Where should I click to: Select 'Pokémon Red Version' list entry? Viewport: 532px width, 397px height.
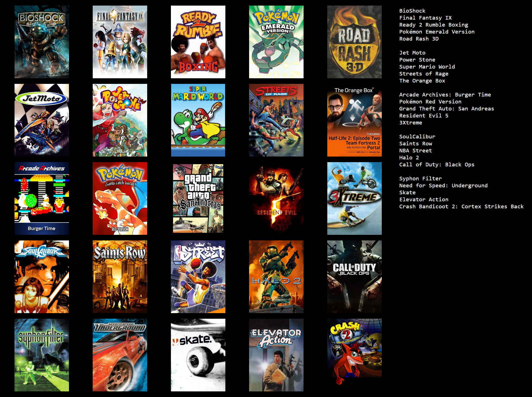point(430,102)
